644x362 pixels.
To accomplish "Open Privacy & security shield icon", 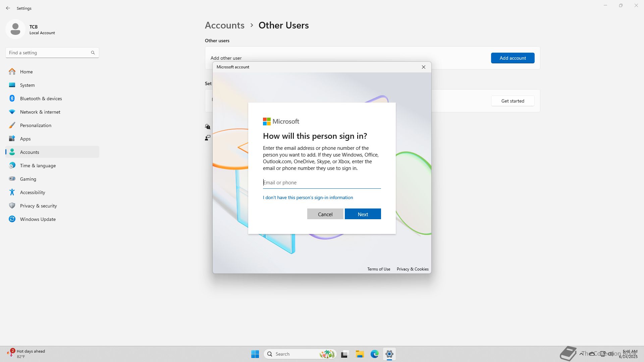I will [x=12, y=205].
